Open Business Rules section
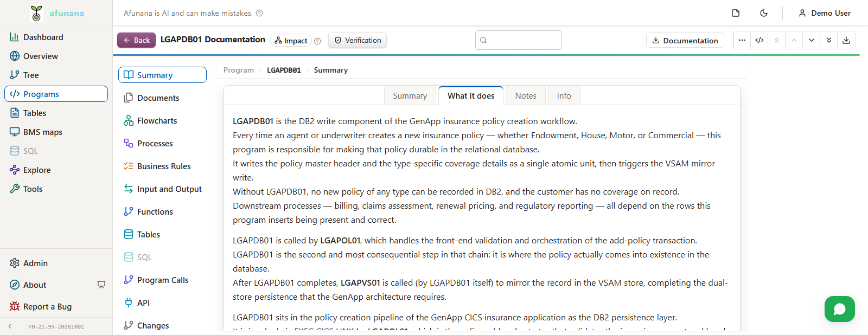This screenshot has width=868, height=335. tap(162, 166)
